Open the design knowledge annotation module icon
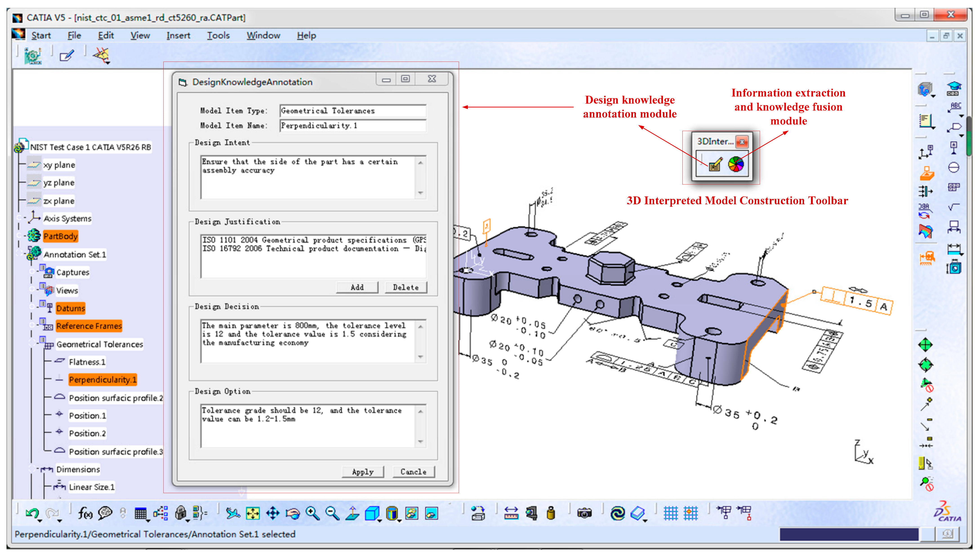Screen dimensions: 980x556 tap(715, 165)
